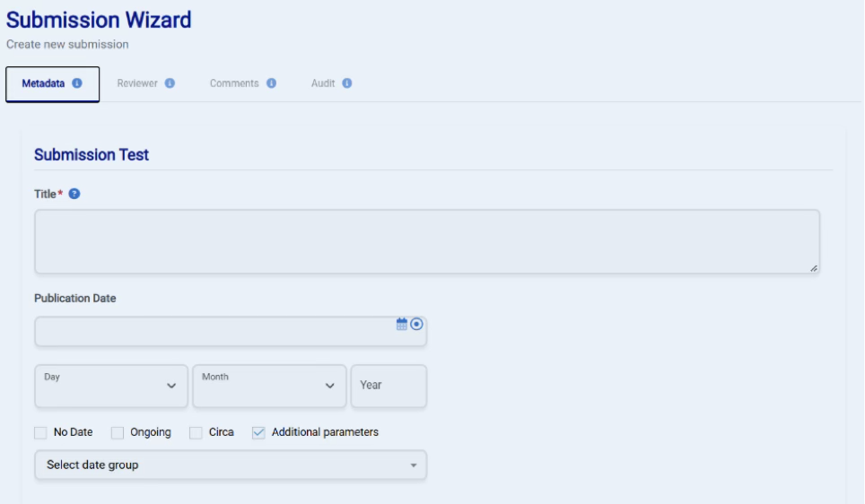Open the Reviewer tab
The height and width of the screenshot is (504, 865).
click(x=145, y=83)
